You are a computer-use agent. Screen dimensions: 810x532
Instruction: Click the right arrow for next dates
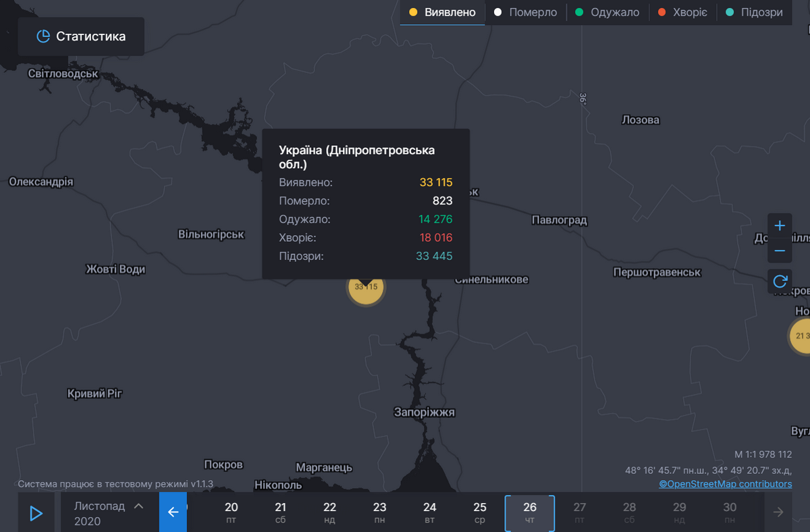tap(778, 512)
